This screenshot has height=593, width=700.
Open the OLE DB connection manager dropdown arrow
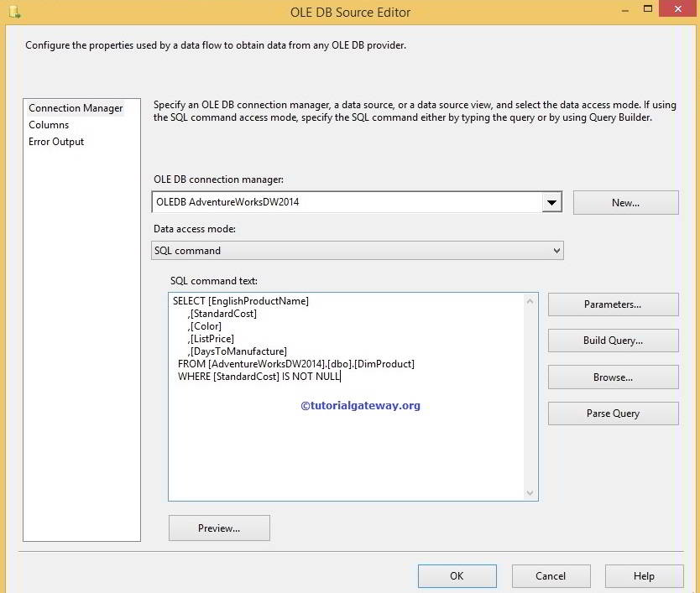point(551,201)
